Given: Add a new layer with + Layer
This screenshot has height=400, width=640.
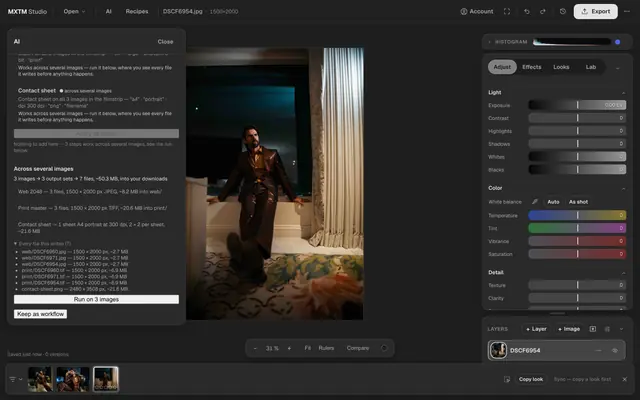Looking at the screenshot, I should [536, 329].
